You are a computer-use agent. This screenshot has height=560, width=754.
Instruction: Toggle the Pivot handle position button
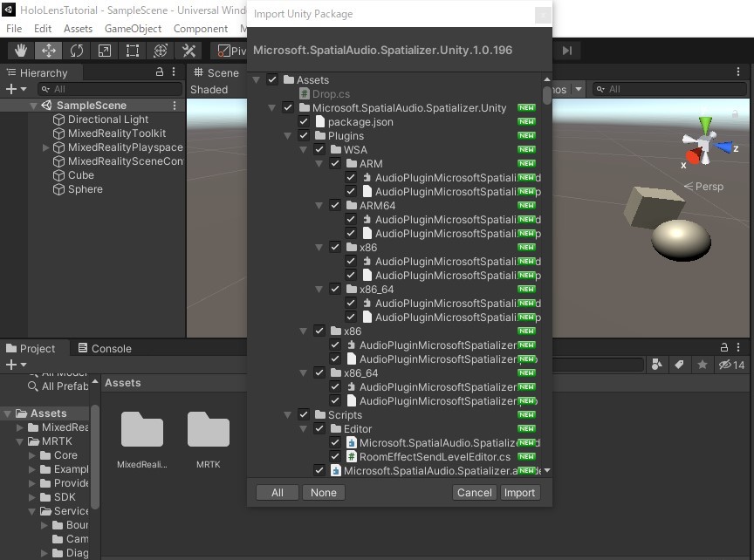pos(230,51)
